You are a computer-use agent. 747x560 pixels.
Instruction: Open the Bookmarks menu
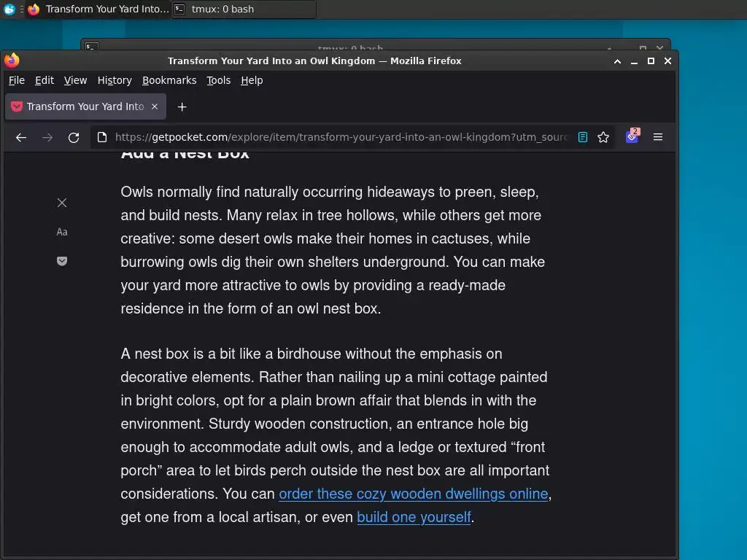[169, 80]
